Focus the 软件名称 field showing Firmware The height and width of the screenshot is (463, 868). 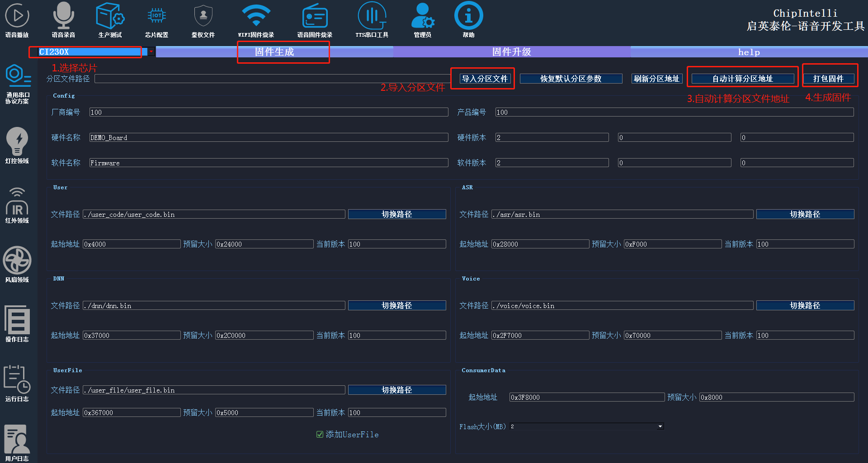coord(269,163)
